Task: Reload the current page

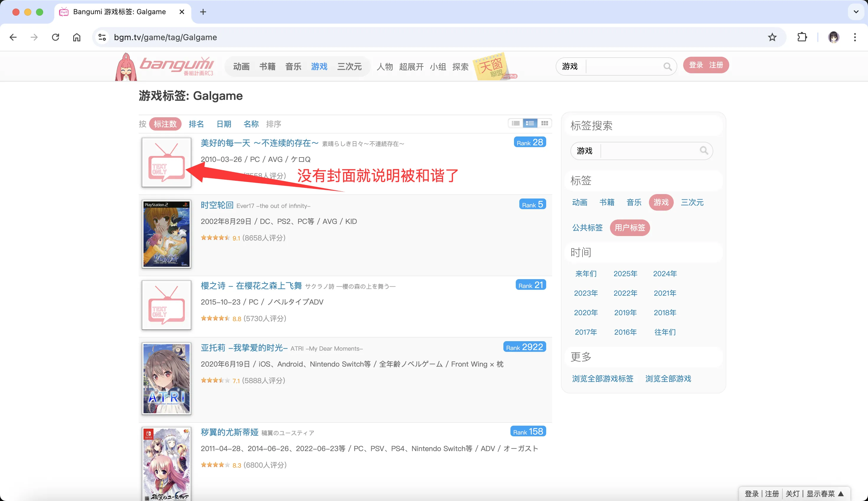Action: (56, 37)
